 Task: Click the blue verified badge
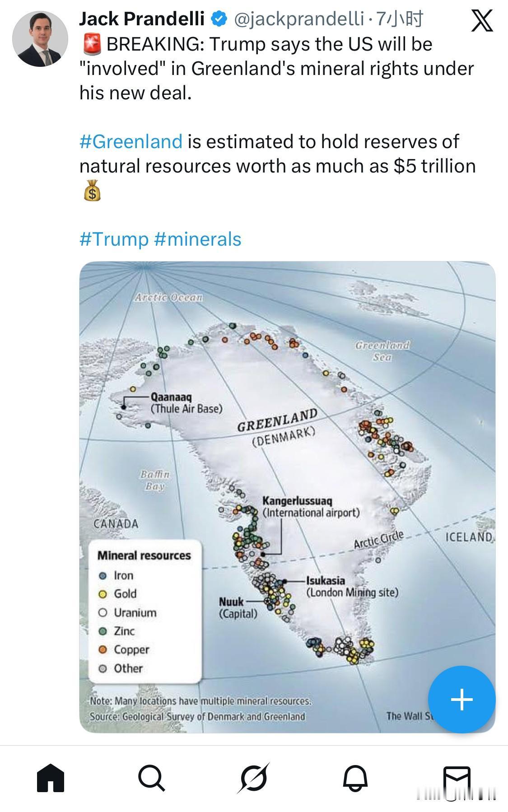[x=219, y=19]
